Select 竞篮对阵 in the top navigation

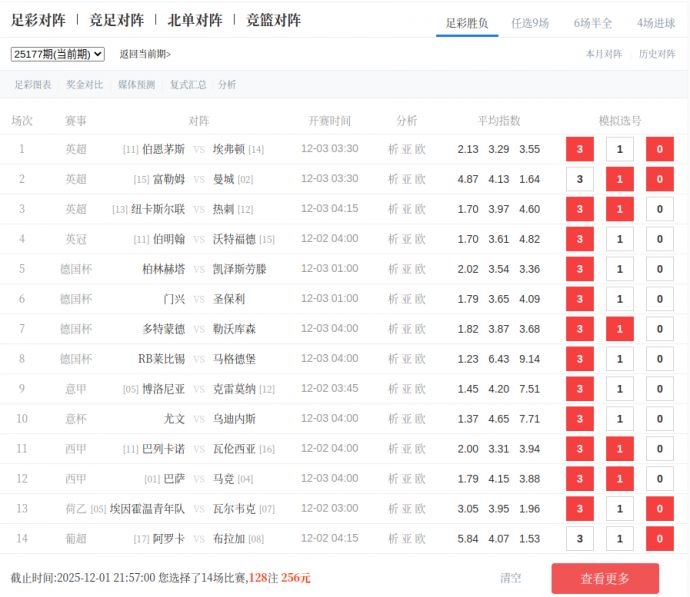273,20
